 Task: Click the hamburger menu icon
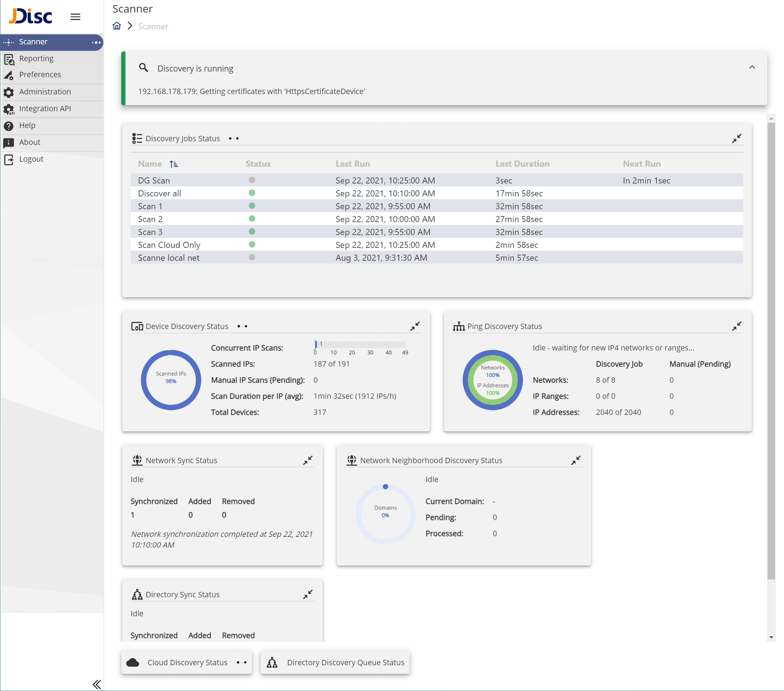75,16
